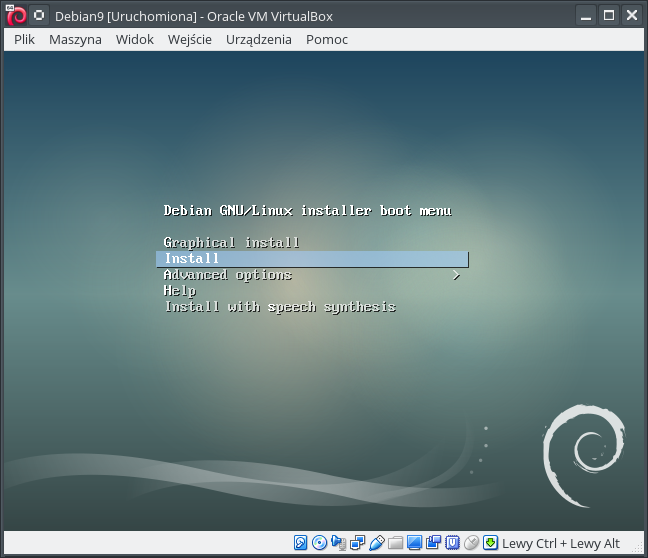
Task: Click the pin icon in the title bar
Action: [x=38, y=16]
